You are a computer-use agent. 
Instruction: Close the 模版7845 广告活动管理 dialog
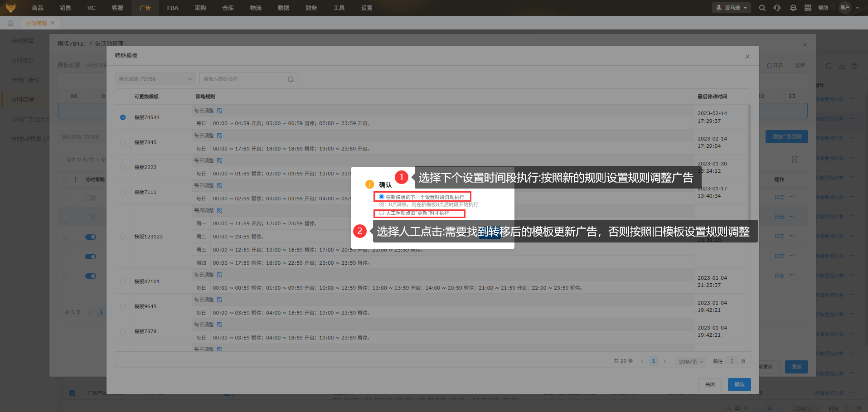tap(805, 45)
